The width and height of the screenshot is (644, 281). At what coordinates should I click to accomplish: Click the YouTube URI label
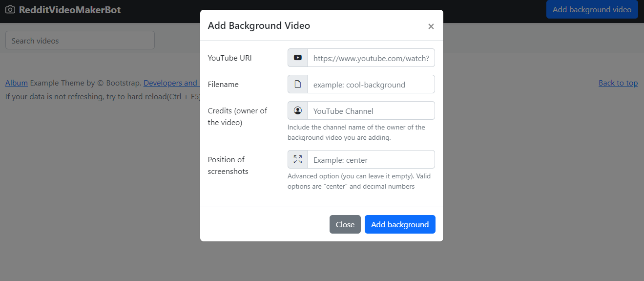230,58
